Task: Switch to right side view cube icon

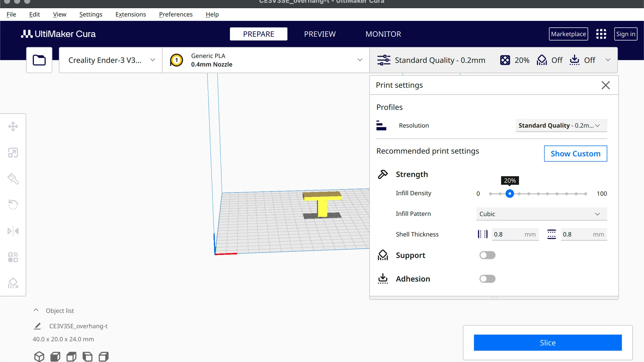Action: pos(104,357)
